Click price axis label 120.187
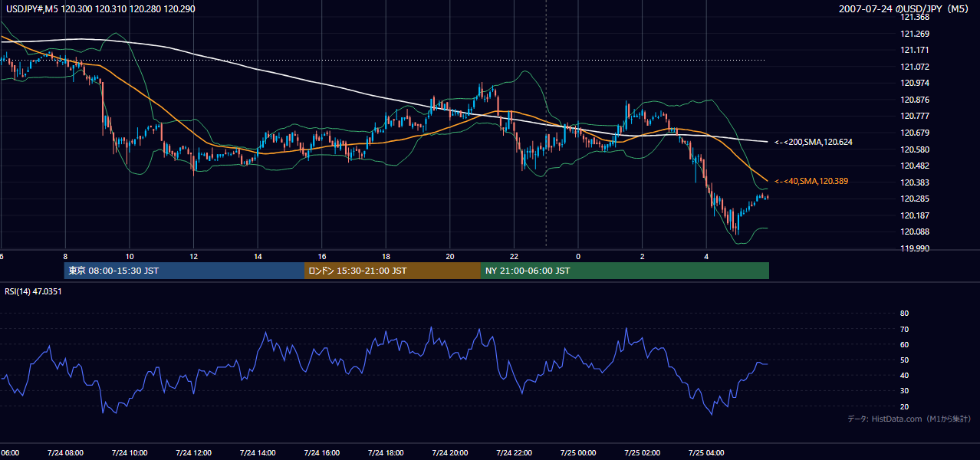Screen dimensions: 980x460 913,215
